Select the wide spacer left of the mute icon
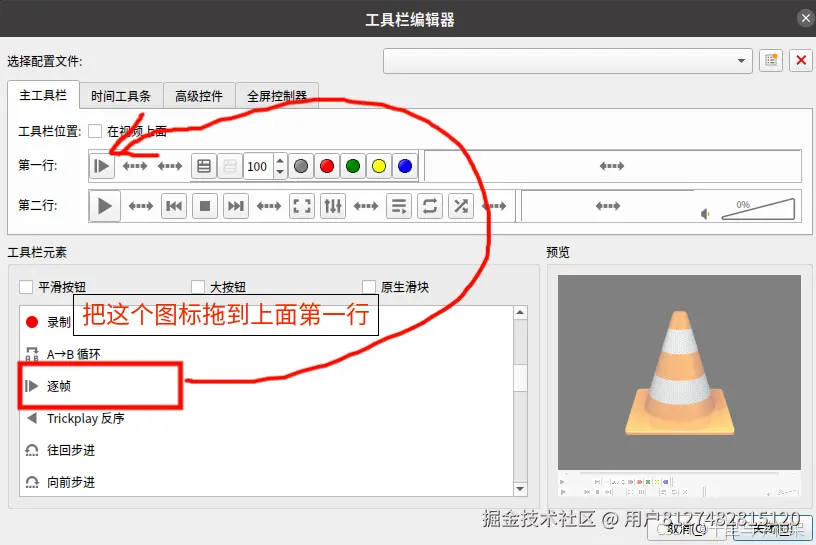This screenshot has height=545, width=816. coord(608,206)
